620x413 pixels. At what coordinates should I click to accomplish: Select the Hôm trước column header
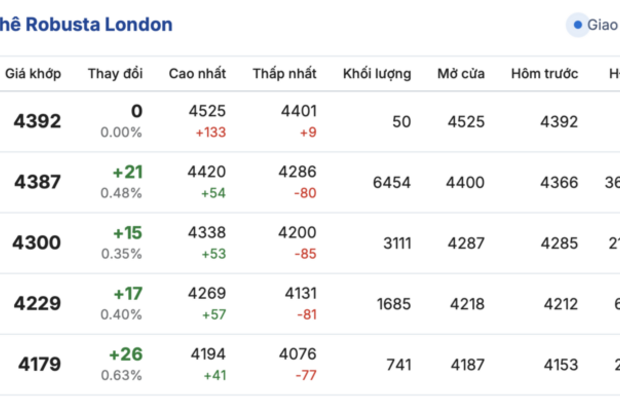pyautogui.click(x=544, y=74)
